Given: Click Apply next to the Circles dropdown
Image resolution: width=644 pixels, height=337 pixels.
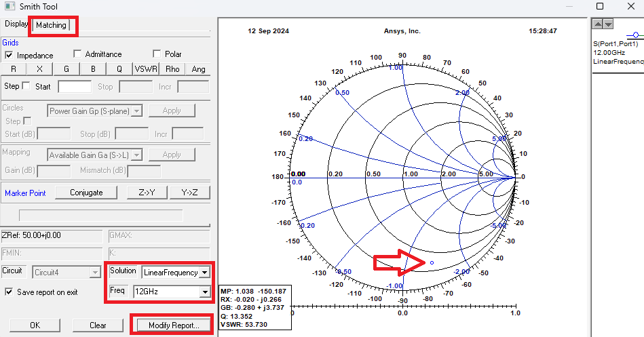Looking at the screenshot, I should [172, 111].
